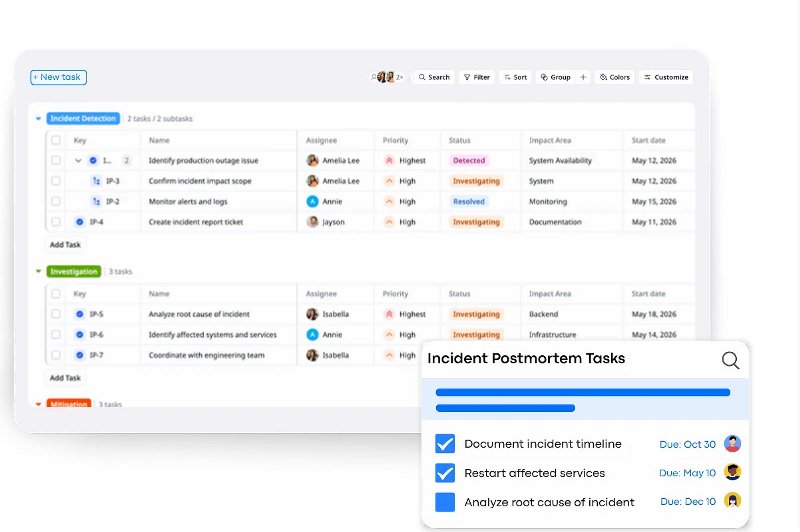This screenshot has width=800, height=532.
Task: Click the IP-7 task type icon
Action: coord(80,355)
